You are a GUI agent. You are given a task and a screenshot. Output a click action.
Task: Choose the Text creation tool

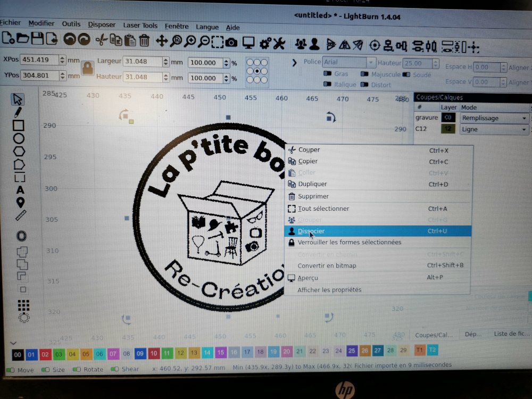[20, 190]
